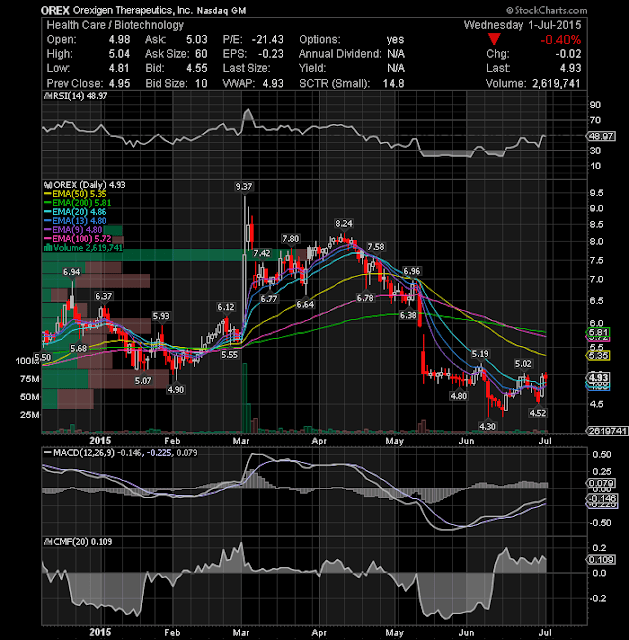This screenshot has width=629, height=640.
Task: Click the Options value 'yes'
Action: 396,40
